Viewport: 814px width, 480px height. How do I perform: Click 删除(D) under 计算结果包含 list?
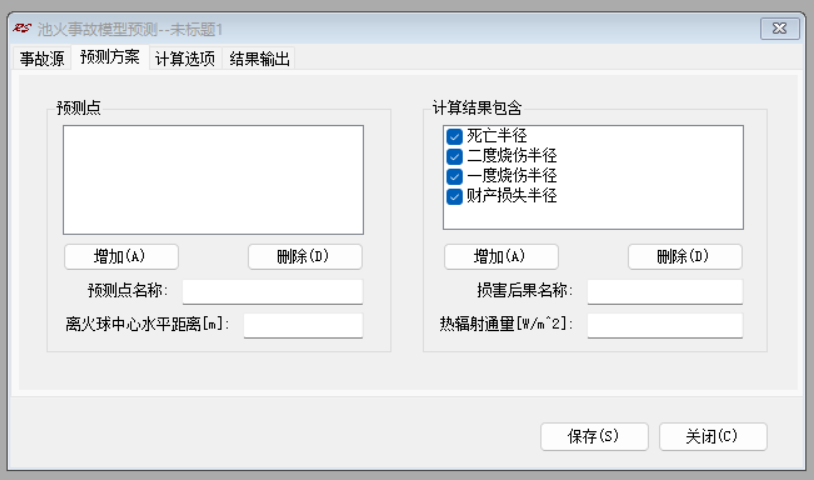(685, 256)
